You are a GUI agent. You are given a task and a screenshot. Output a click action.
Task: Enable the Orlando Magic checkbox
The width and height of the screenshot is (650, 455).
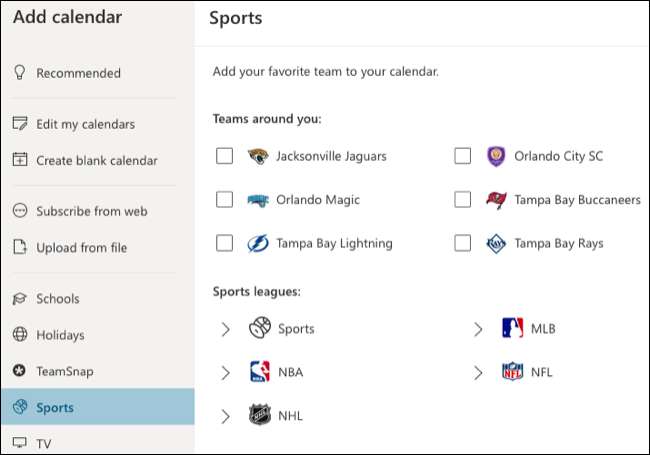click(x=225, y=200)
